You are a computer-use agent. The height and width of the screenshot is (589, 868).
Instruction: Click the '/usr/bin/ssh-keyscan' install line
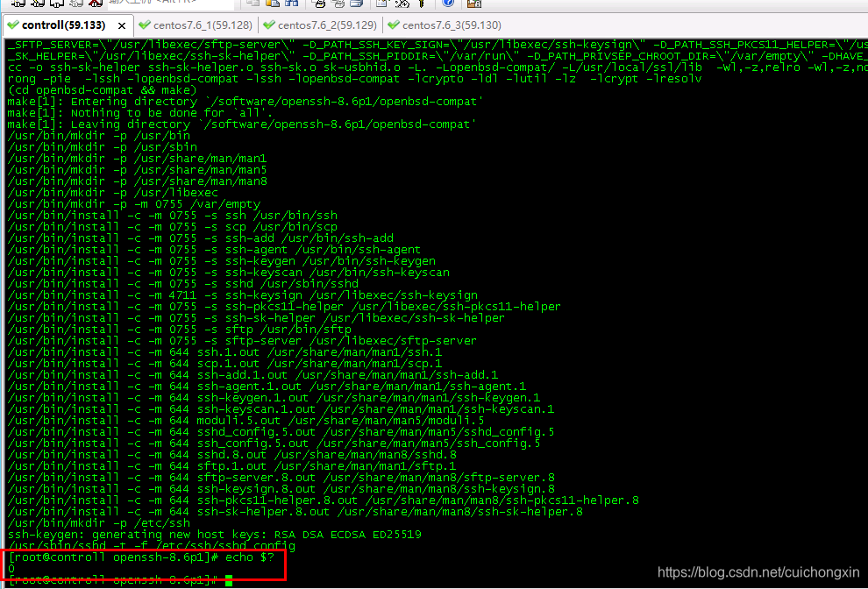pyautogui.click(x=229, y=273)
